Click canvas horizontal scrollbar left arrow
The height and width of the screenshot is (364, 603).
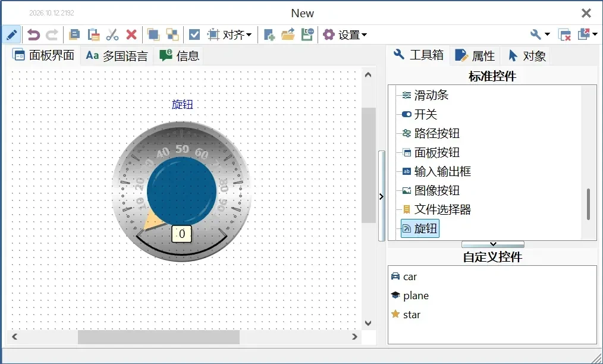(x=15, y=337)
